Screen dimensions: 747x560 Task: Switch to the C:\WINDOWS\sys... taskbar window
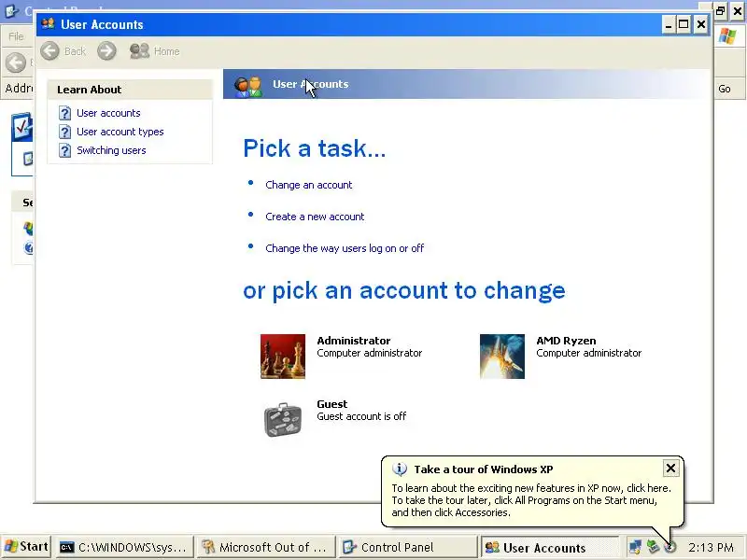(x=125, y=548)
